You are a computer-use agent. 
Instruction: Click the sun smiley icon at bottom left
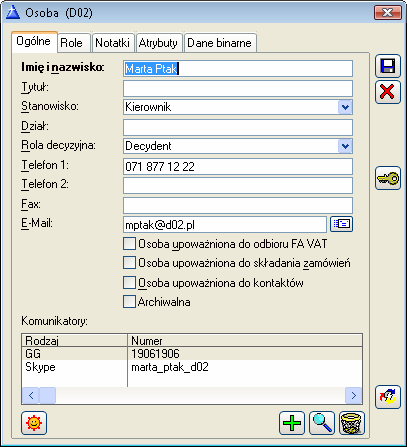coord(34,423)
